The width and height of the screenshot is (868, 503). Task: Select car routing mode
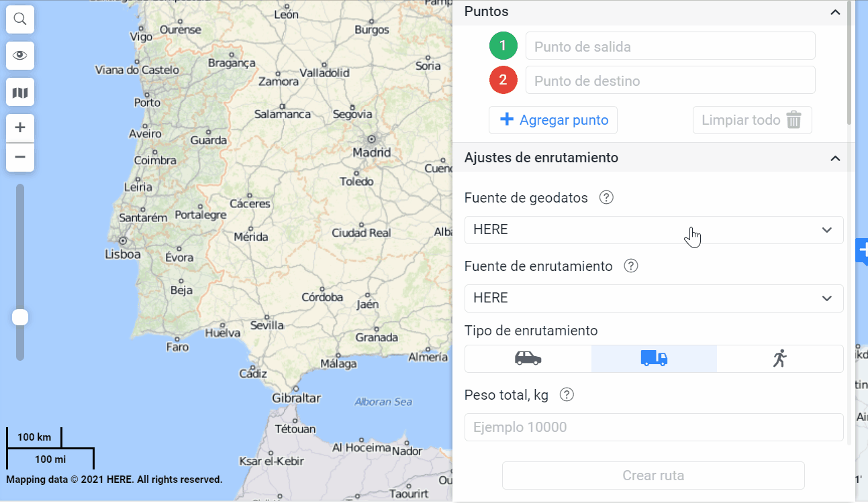(x=528, y=358)
